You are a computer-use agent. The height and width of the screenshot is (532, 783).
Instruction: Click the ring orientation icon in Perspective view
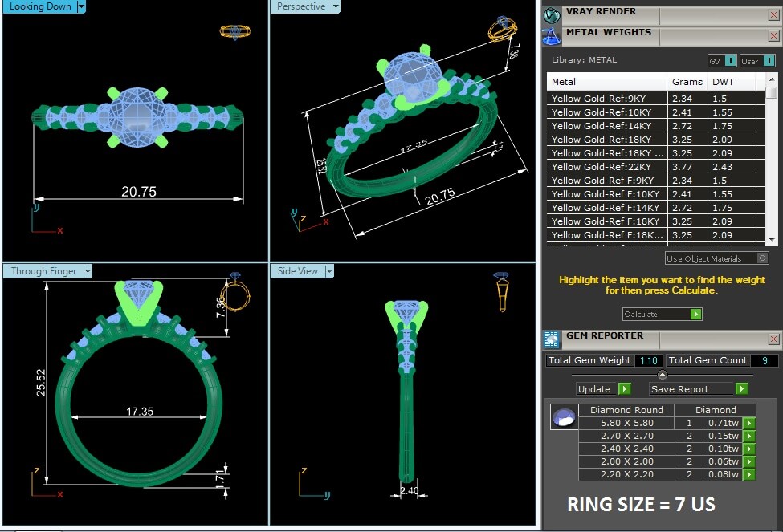(503, 30)
